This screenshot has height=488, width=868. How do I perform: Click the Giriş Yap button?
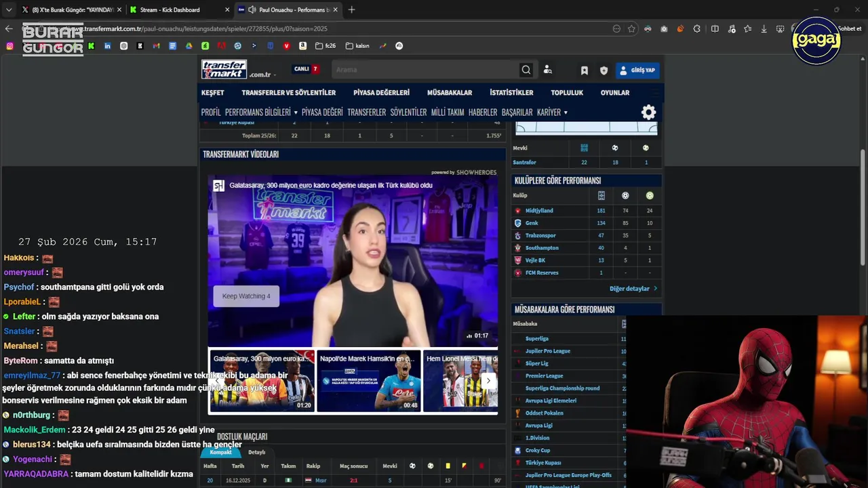tap(637, 70)
